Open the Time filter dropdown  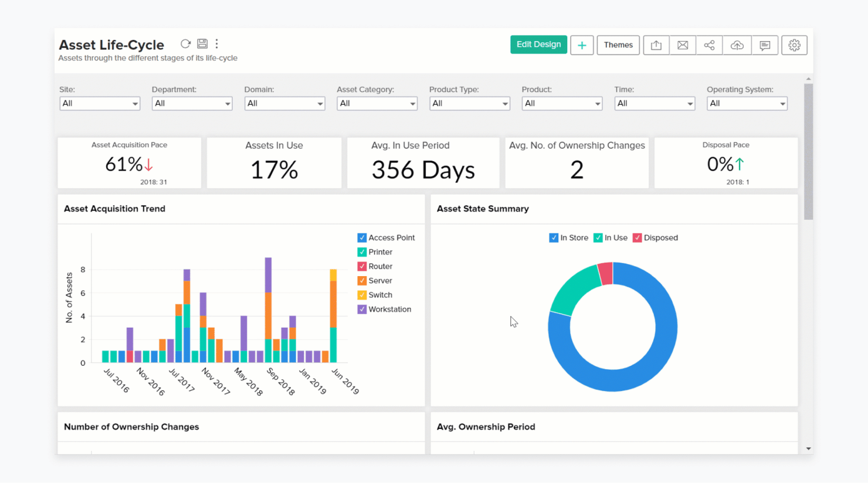point(655,104)
